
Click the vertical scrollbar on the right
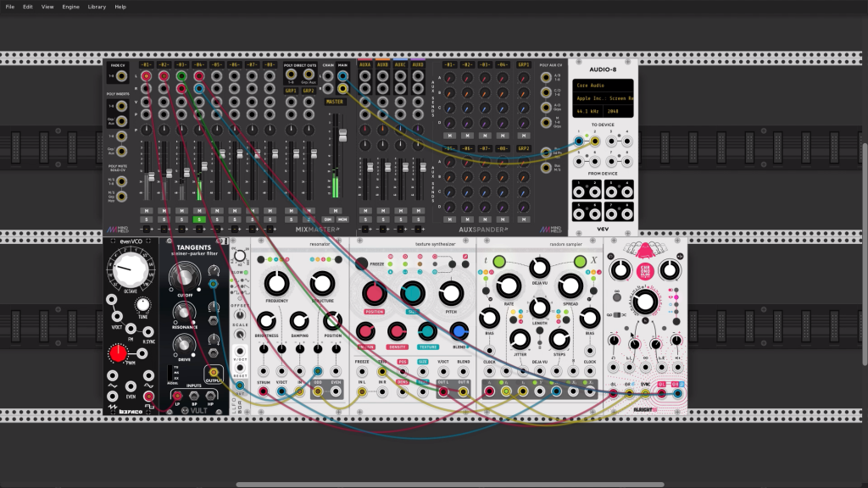point(865,254)
